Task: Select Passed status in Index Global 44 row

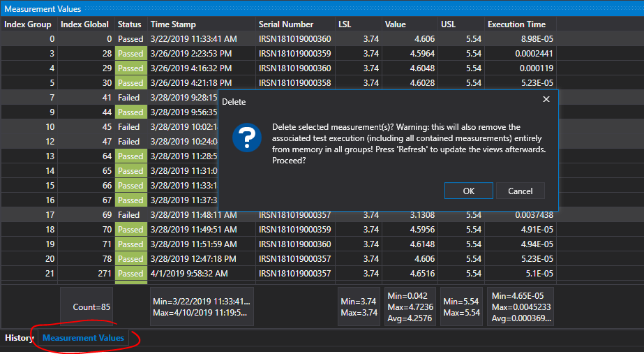Action: coord(131,112)
